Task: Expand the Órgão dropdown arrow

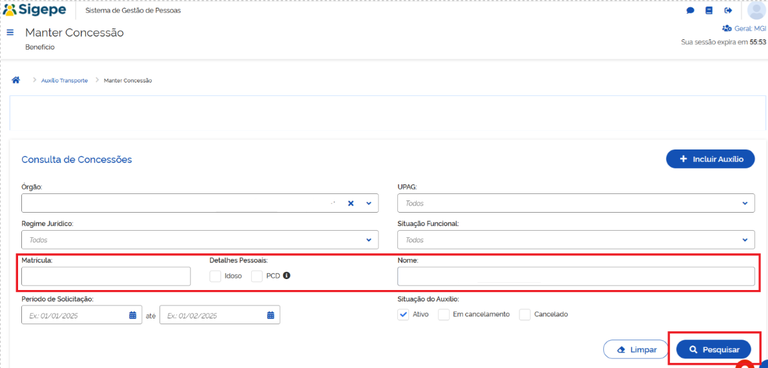Action: 369,203
